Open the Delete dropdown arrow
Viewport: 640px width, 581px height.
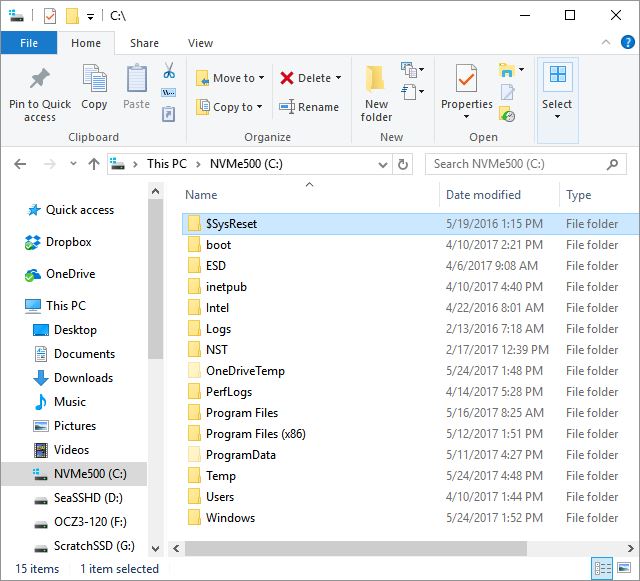coord(338,77)
